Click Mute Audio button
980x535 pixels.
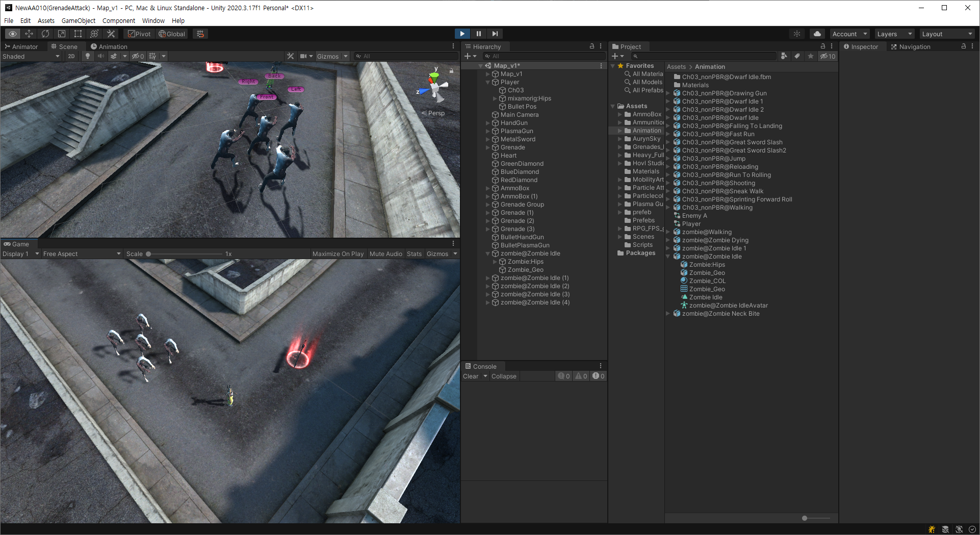click(x=386, y=253)
